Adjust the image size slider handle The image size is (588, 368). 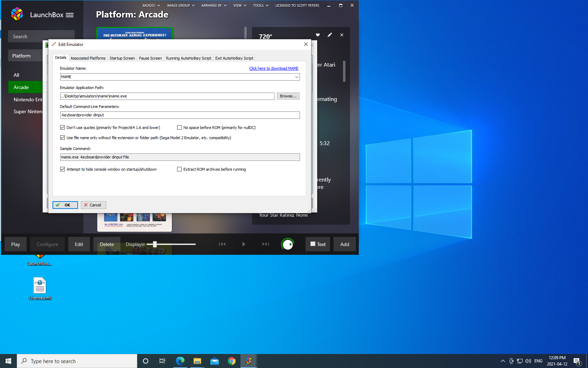(155, 244)
